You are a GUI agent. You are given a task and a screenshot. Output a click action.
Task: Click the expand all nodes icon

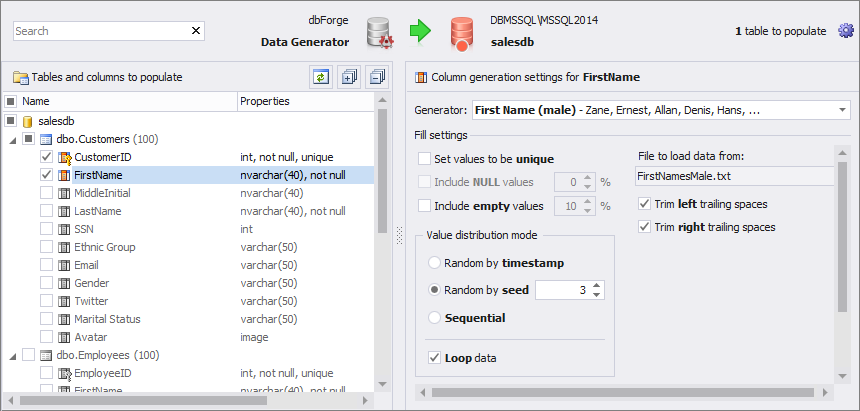click(349, 77)
